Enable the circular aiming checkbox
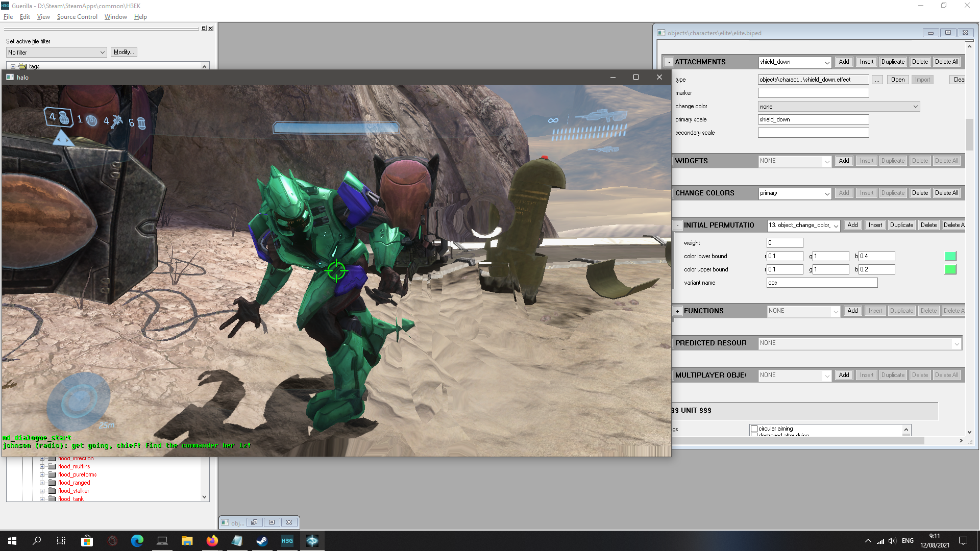Screen dimensions: 980x551 coord(754,429)
